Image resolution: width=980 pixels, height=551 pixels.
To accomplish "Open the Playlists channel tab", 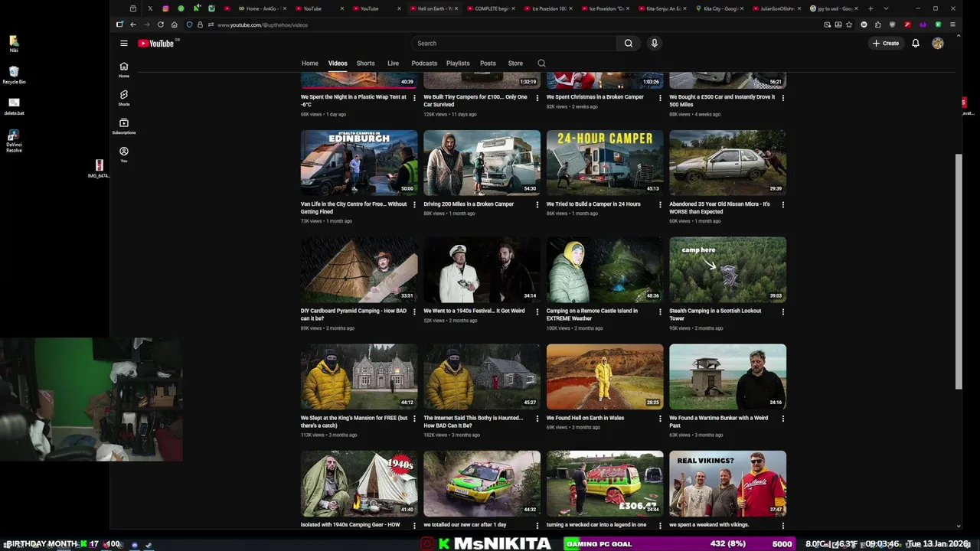I will coord(458,64).
